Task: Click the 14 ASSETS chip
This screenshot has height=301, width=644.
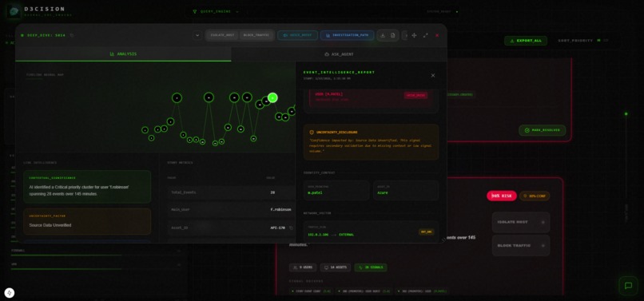Action: pyautogui.click(x=335, y=267)
